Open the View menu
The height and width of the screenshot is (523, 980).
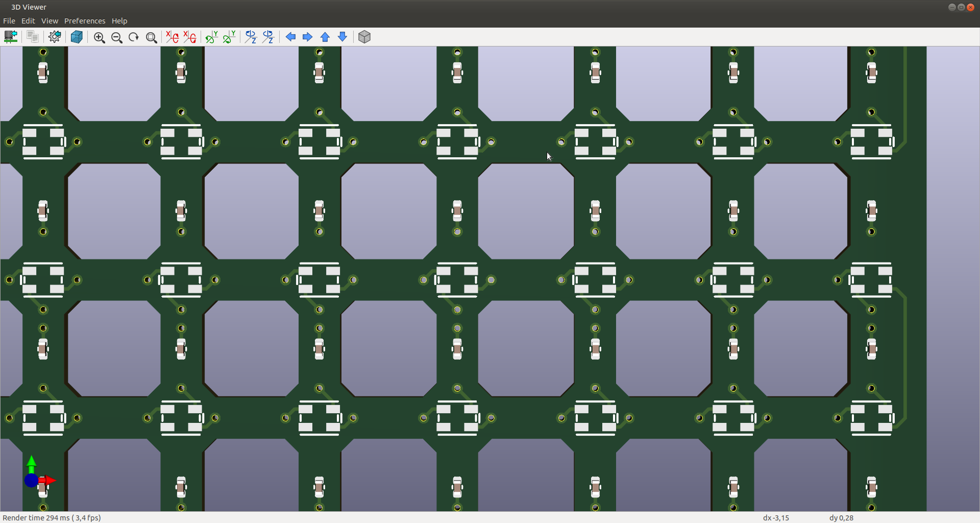pyautogui.click(x=50, y=20)
